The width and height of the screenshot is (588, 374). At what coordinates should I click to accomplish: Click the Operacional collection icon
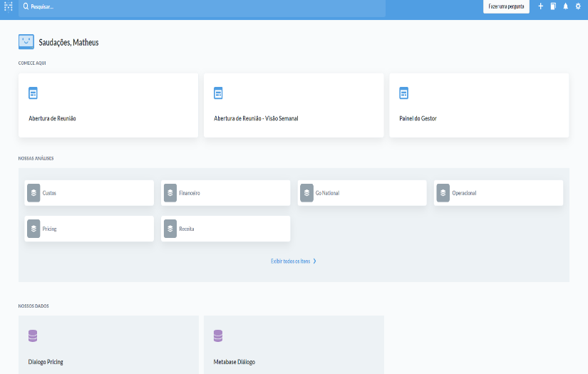click(443, 193)
